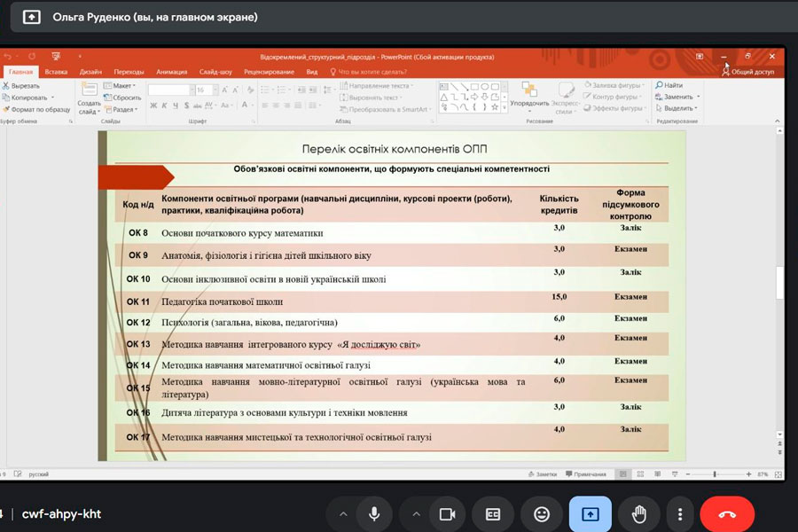
Task: Switch to the Дизайн ribbon tab
Action: point(90,72)
